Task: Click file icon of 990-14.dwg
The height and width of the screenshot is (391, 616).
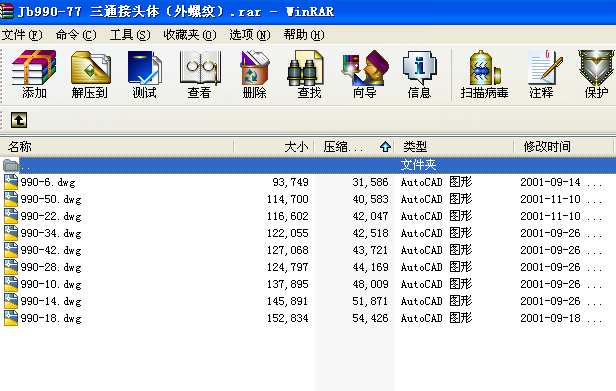Action: [x=11, y=301]
